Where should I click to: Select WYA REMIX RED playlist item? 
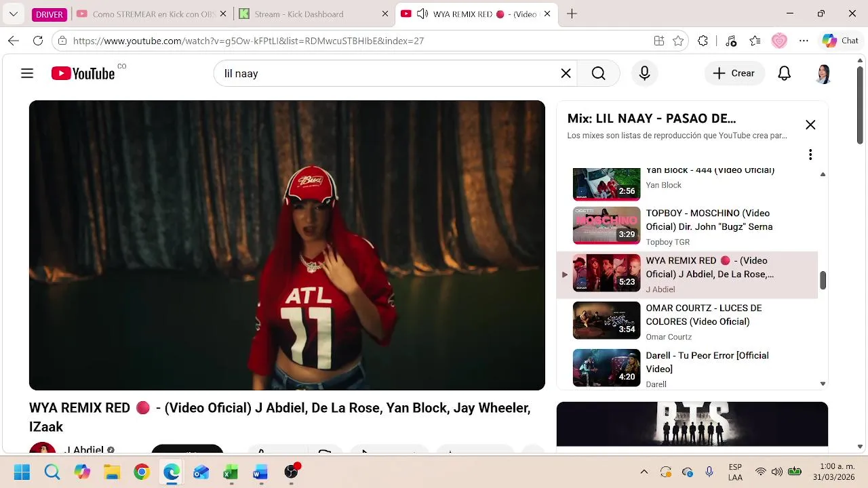pyautogui.click(x=687, y=274)
